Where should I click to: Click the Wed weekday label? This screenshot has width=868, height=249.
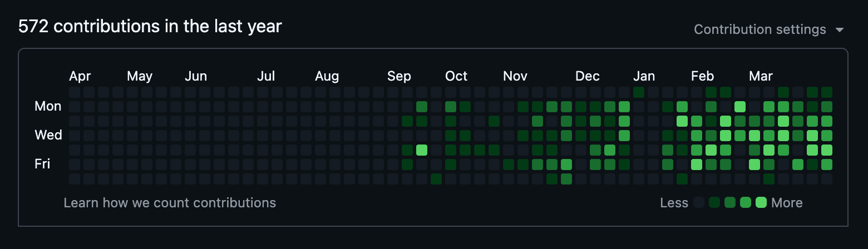[48, 135]
